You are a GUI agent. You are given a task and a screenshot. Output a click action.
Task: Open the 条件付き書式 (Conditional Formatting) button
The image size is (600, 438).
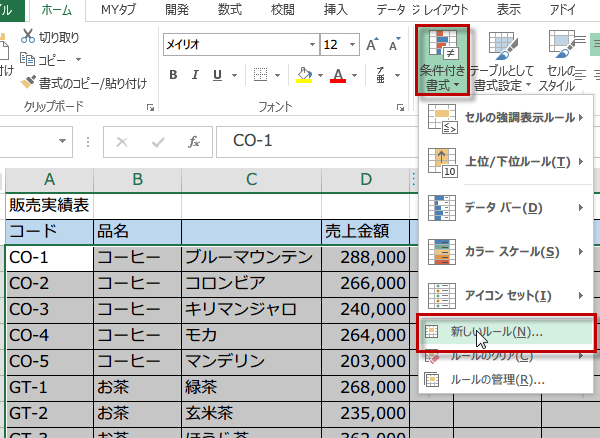[442, 58]
